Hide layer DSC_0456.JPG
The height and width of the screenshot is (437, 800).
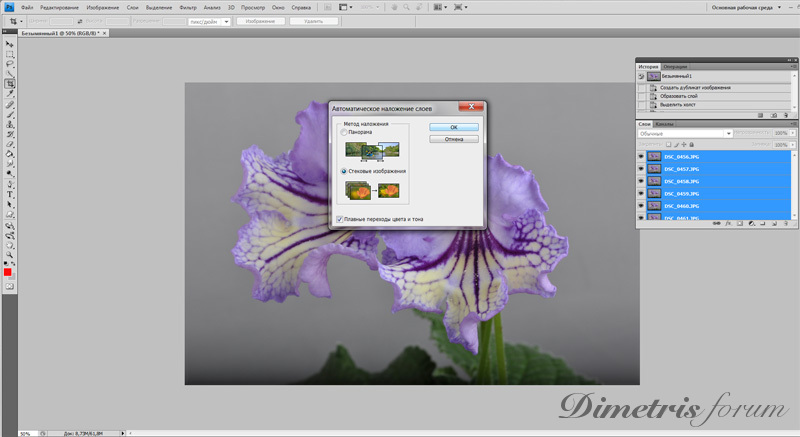point(641,157)
